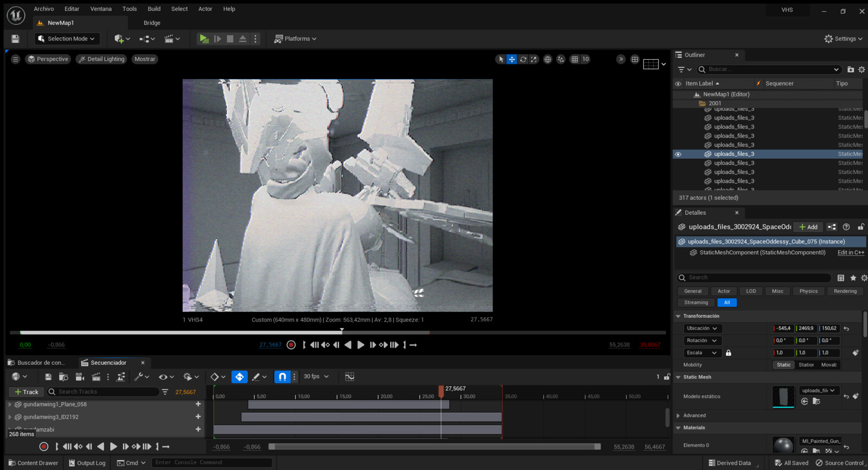Set mobility to Movable
Image resolution: width=868 pixels, height=470 pixels.
[x=828, y=365]
